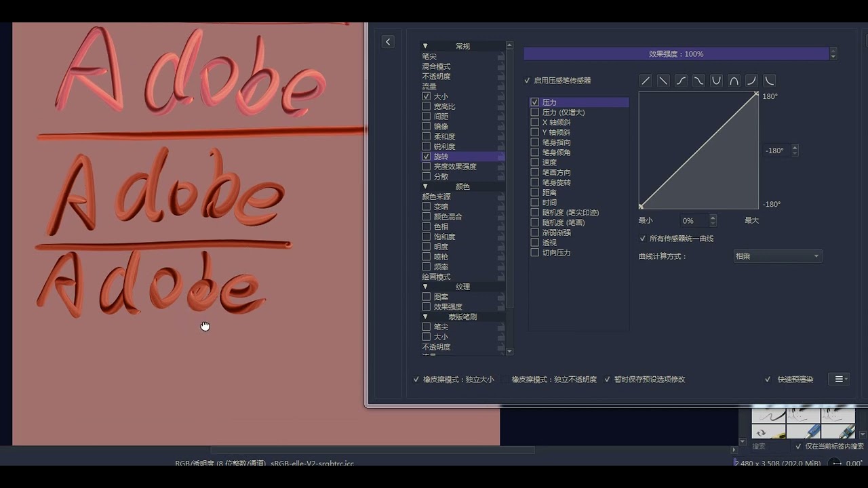
Task: Click the lock icon beside 笔尖 in 常规
Action: tap(501, 56)
